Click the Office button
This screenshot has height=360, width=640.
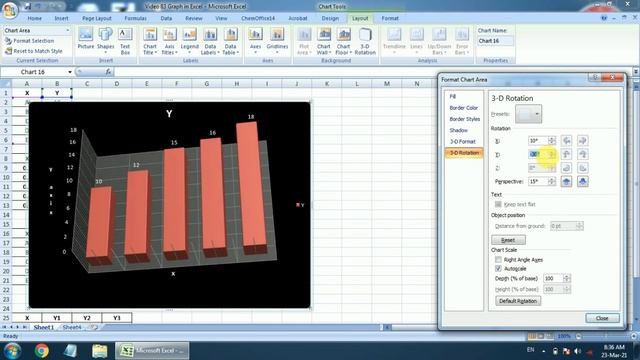(10, 10)
